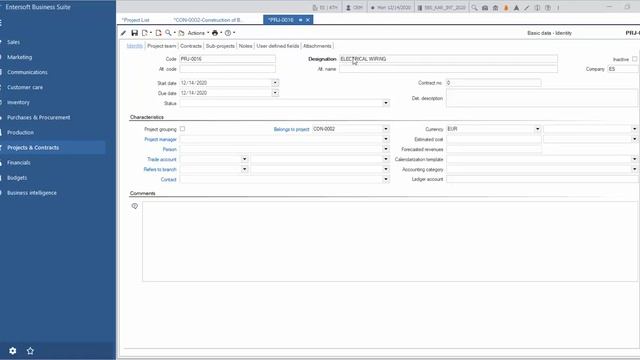Open the Sub-projects tab
The image size is (640, 360).
click(x=220, y=46)
